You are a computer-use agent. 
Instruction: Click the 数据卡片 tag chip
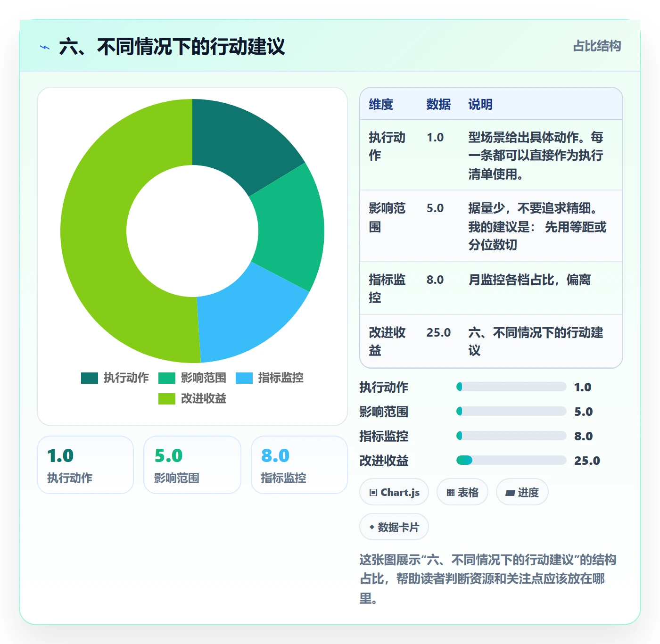394,527
